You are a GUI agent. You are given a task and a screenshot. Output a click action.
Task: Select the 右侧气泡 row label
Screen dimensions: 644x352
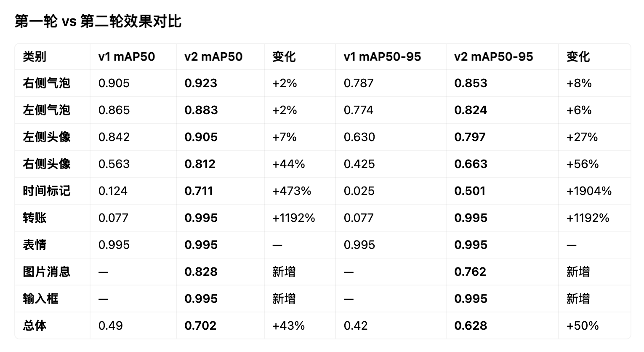click(46, 83)
